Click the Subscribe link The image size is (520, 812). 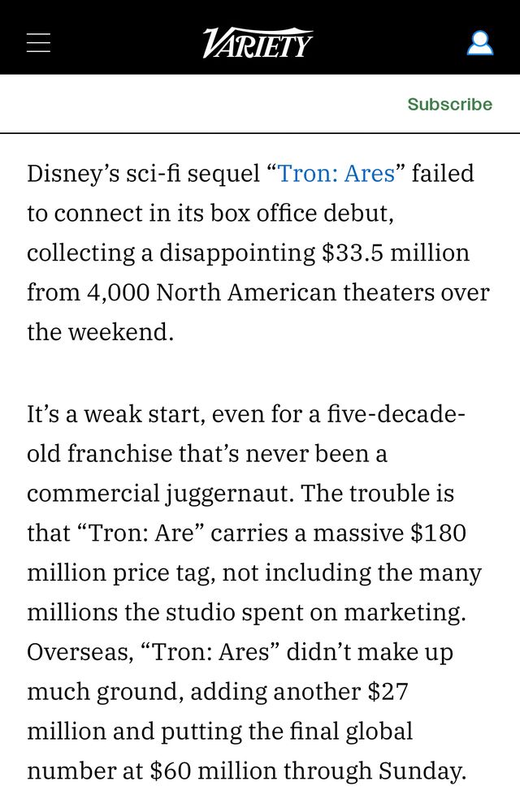click(x=449, y=104)
